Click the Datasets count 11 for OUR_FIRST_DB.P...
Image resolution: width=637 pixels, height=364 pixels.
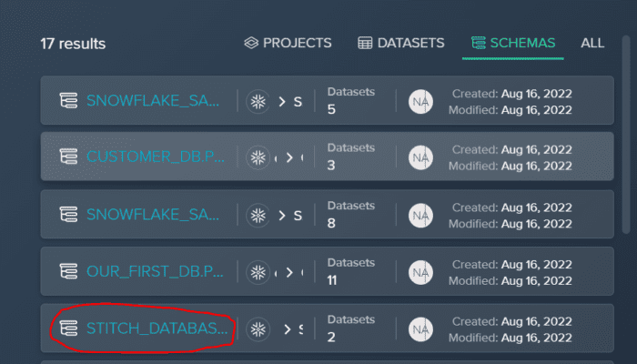[x=332, y=280]
